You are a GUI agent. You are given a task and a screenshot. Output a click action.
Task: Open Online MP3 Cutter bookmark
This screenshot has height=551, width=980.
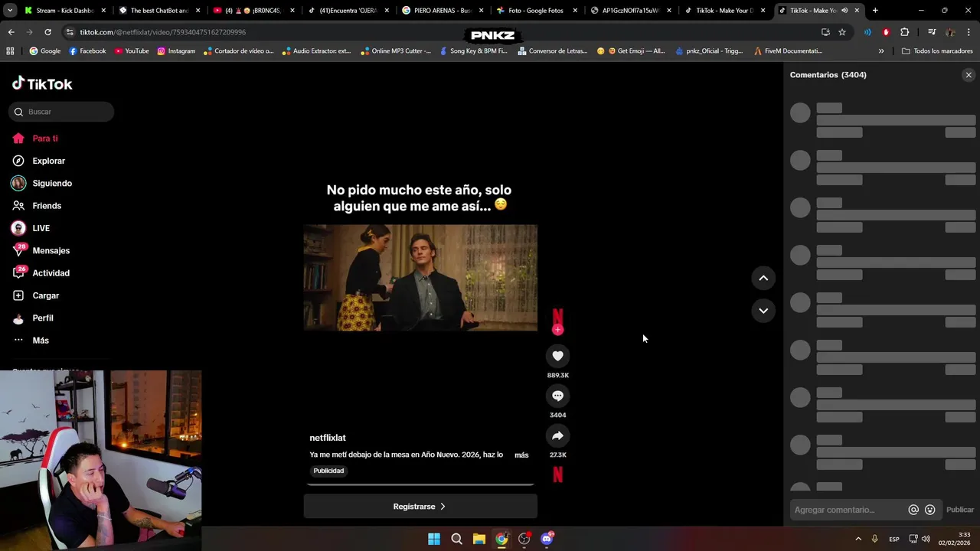tap(396, 51)
